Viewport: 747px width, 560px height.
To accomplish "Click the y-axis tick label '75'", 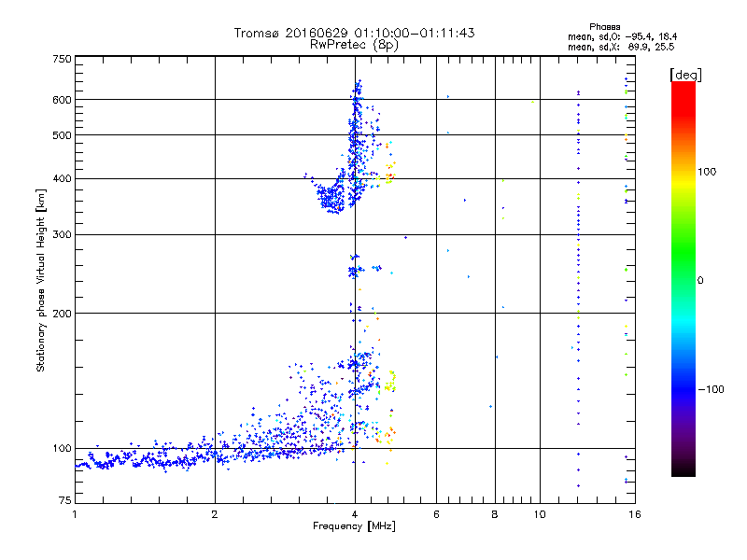I will (x=65, y=500).
